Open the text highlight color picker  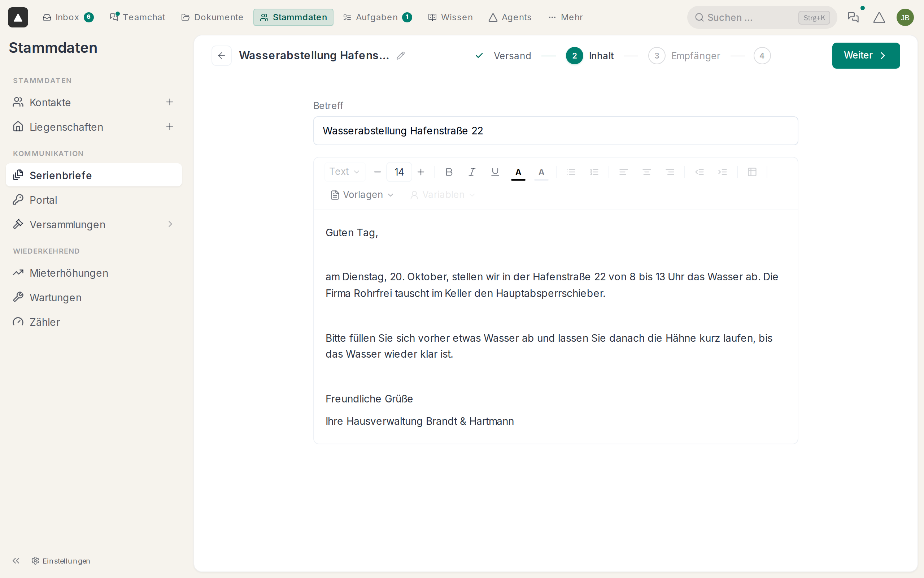point(541,172)
